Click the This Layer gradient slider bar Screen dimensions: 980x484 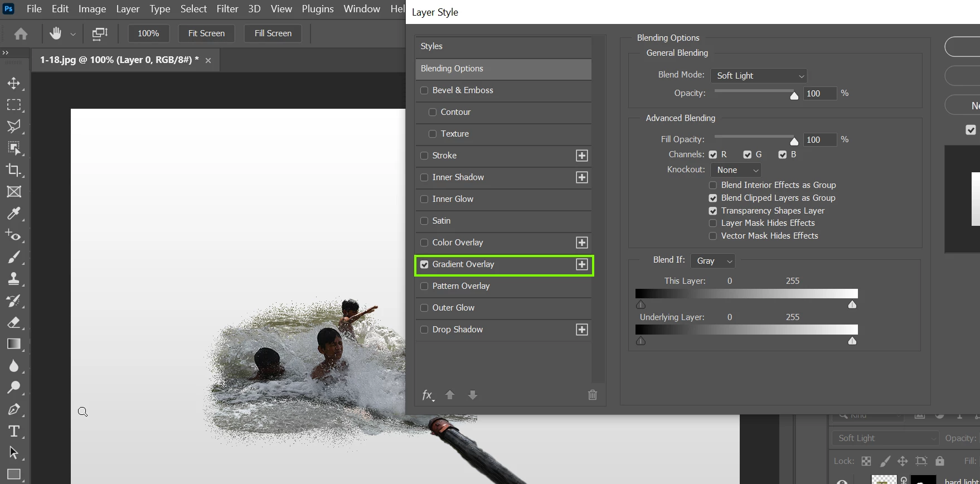click(x=746, y=294)
